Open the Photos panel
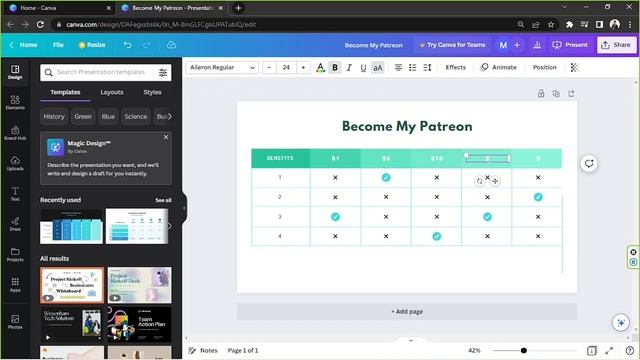This screenshot has width=640, height=360. click(x=15, y=322)
